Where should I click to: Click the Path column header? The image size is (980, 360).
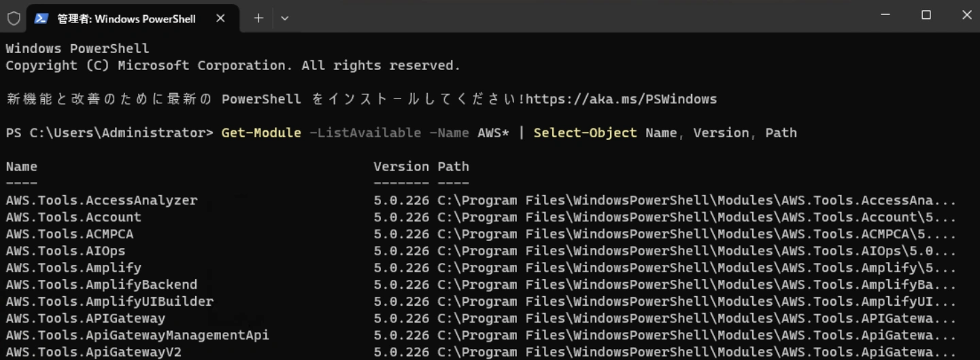[453, 166]
